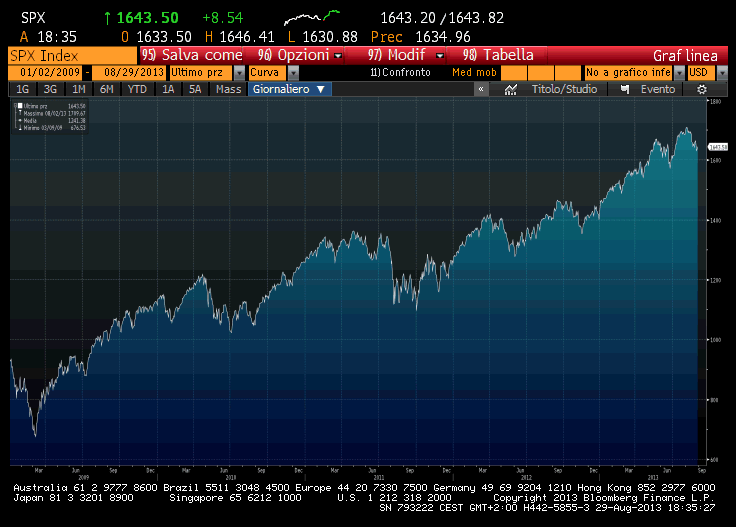Select the YTD time range
Screen dimensions: 736x527
tap(136, 89)
